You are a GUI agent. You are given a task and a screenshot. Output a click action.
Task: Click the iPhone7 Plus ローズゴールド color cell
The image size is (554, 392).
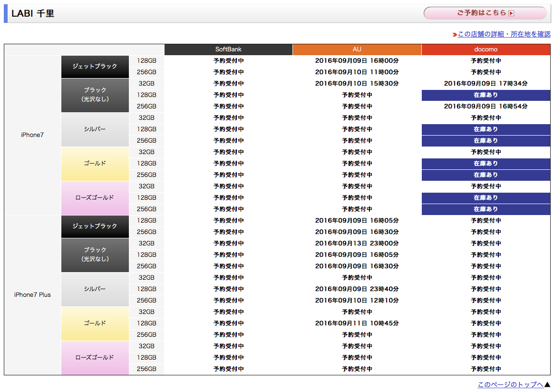tap(95, 358)
